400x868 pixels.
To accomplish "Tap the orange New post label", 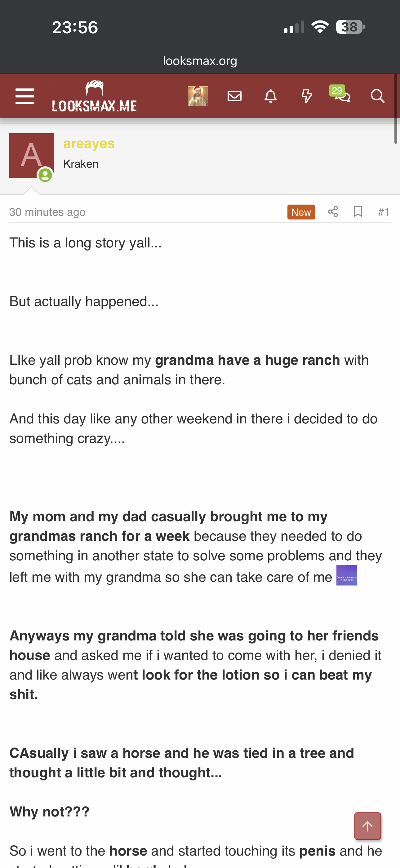I will point(301,212).
